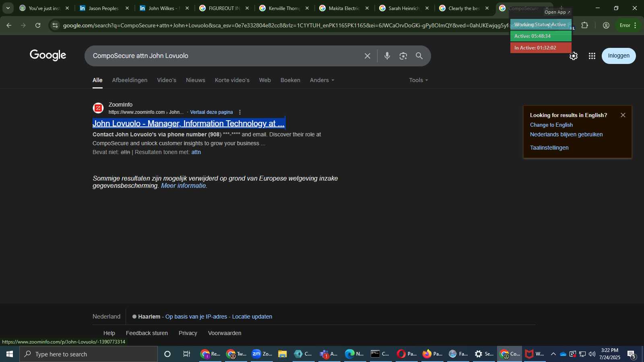644x362 pixels.
Task: Open 'Meer informatie' link
Action: pos(184,185)
